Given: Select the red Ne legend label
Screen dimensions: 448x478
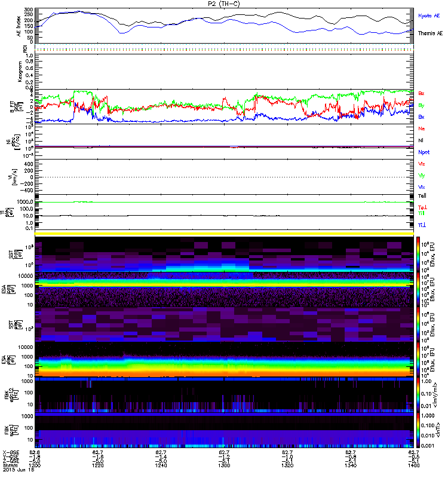Looking at the screenshot, I should [422, 128].
